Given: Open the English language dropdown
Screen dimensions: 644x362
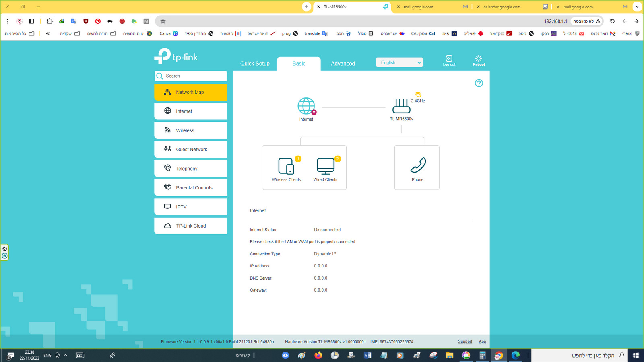Looking at the screenshot, I should [399, 62].
